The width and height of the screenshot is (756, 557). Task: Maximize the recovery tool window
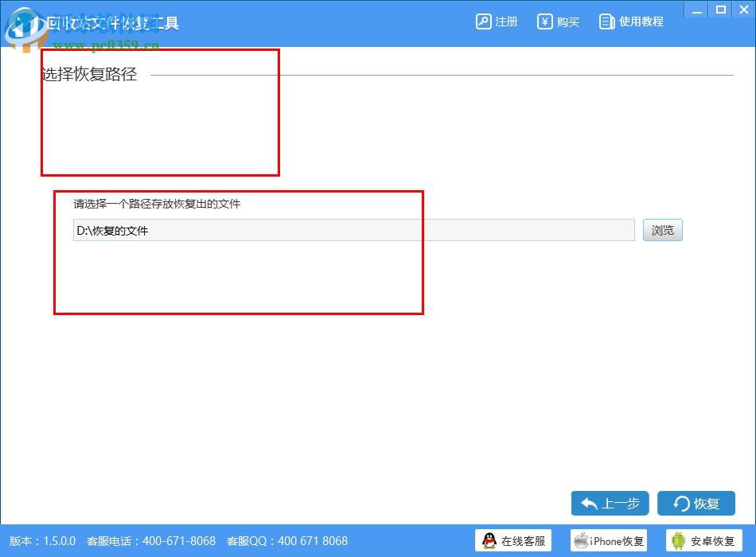[721, 10]
